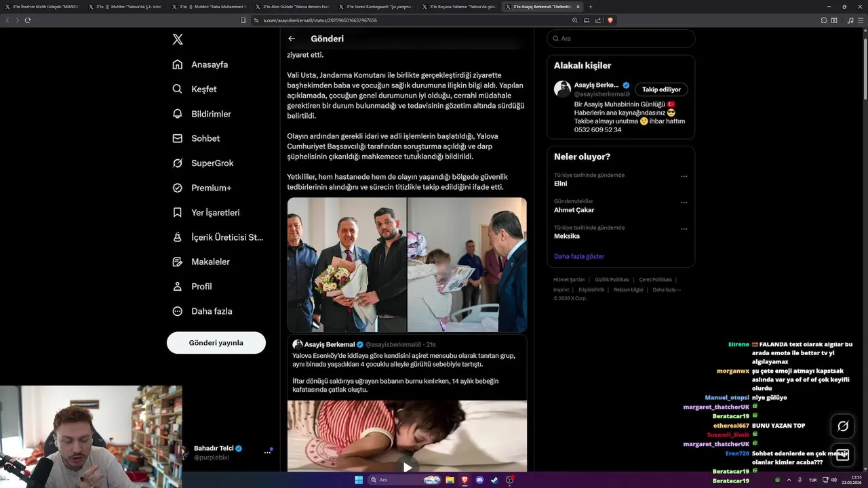The image size is (868, 488).
Task: Open the Ahmet Çakar trending topic
Action: coord(574,210)
